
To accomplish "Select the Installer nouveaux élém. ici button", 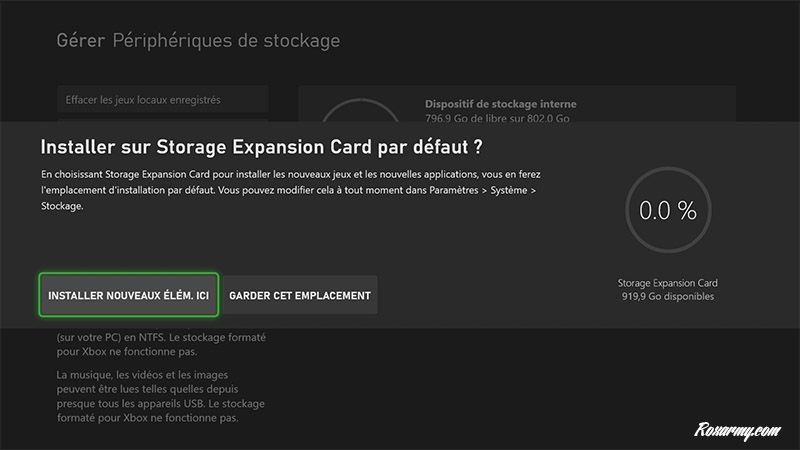I will pos(128,295).
